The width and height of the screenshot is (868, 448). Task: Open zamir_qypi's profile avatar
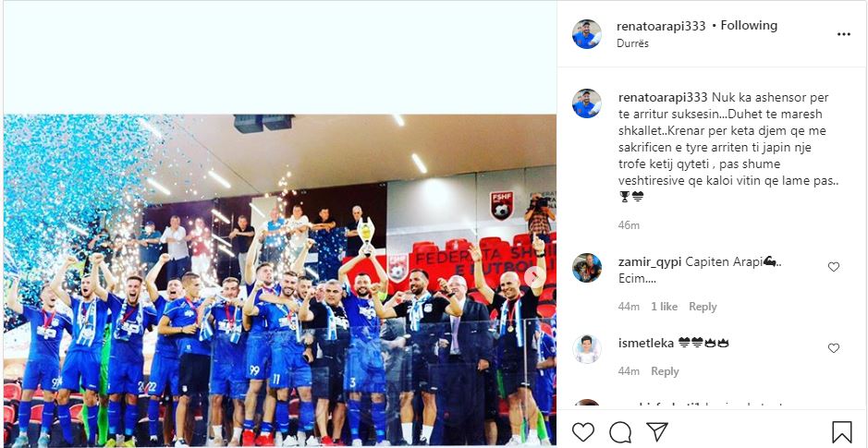tap(587, 268)
